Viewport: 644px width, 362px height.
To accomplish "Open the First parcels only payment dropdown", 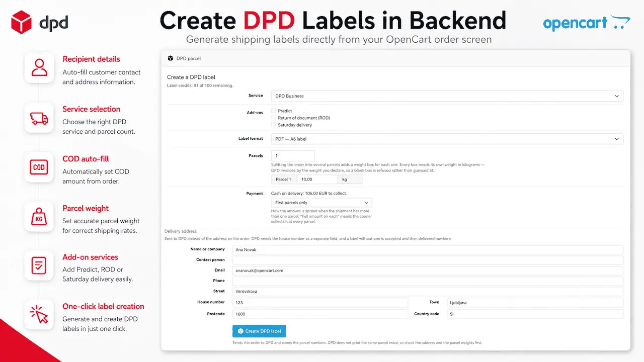I will [321, 203].
